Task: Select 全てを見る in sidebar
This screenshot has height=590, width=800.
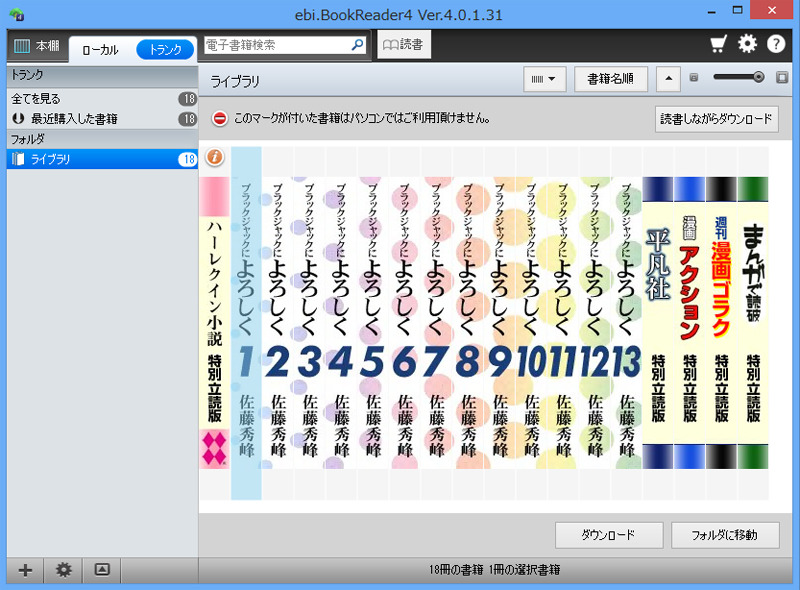Action: [x=102, y=99]
